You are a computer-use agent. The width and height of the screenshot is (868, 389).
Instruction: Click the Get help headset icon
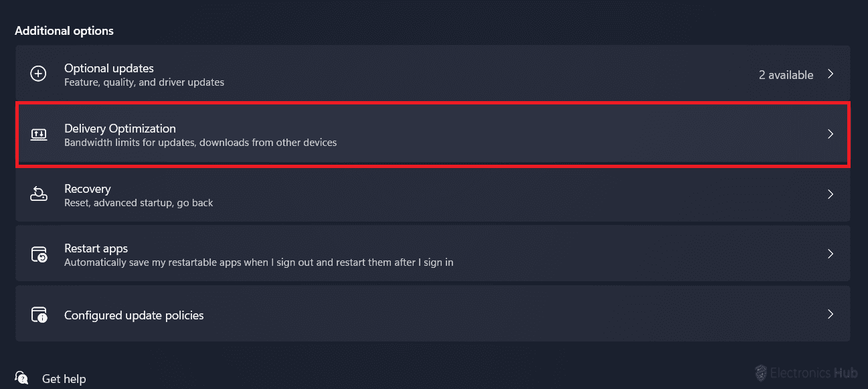tap(21, 378)
